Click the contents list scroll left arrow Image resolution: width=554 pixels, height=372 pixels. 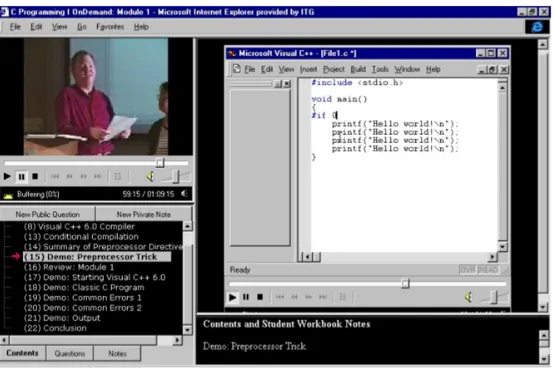point(4,340)
